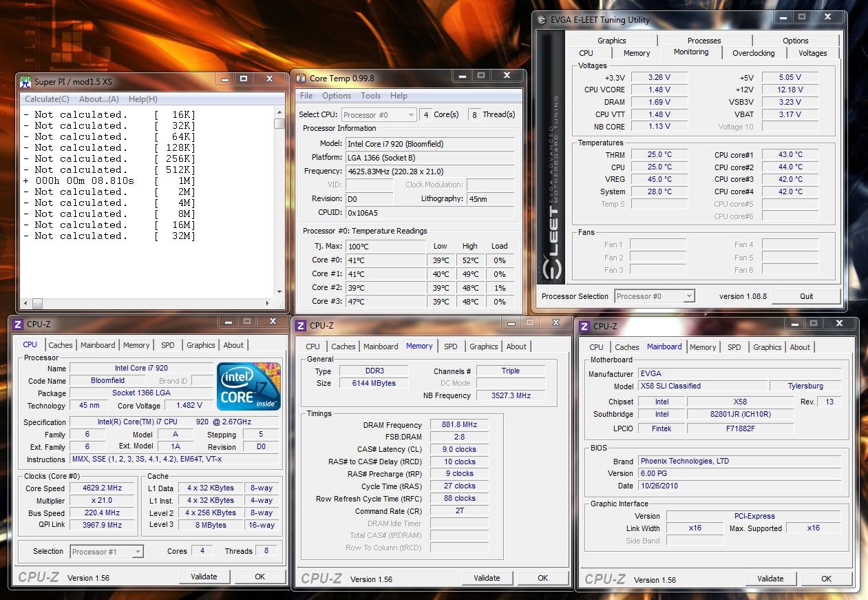Click the CPU-Z title icon above the Processor group
The height and width of the screenshot is (600, 868).
click(18, 324)
